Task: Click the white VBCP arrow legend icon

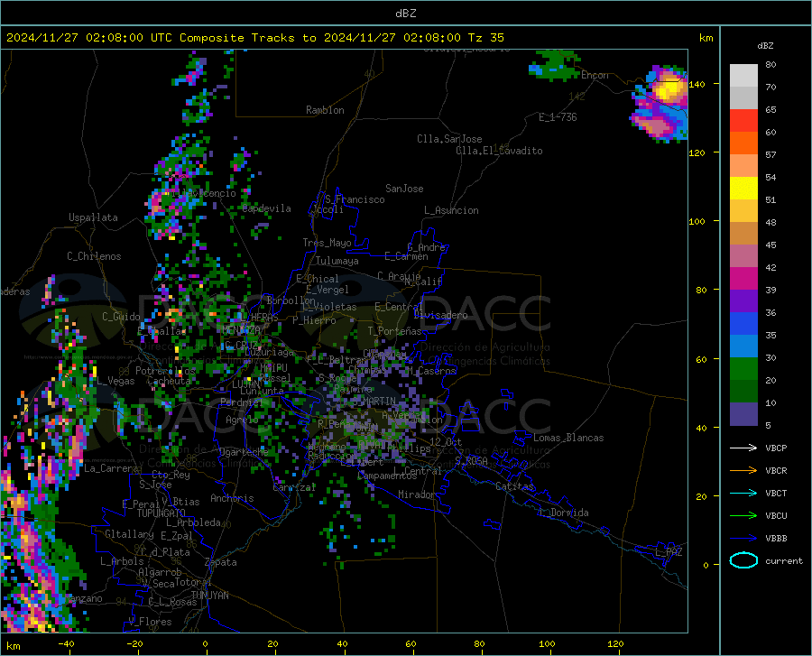Action: pyautogui.click(x=743, y=448)
